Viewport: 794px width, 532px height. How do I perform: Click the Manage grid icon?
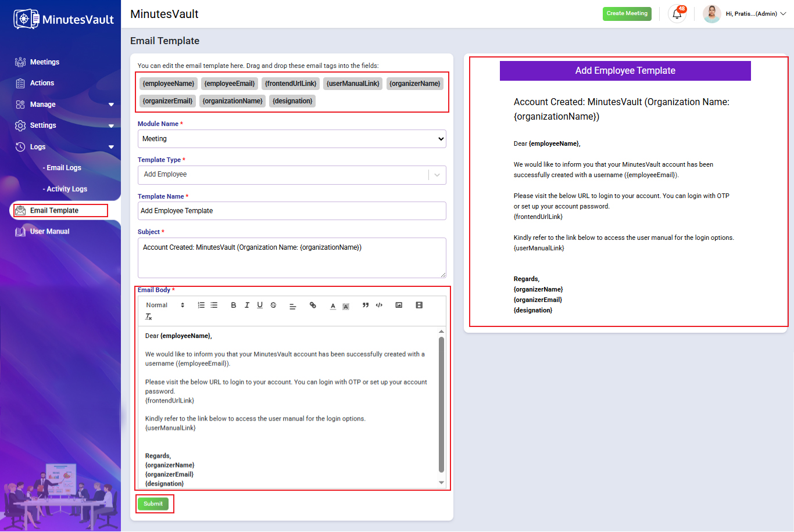point(20,105)
